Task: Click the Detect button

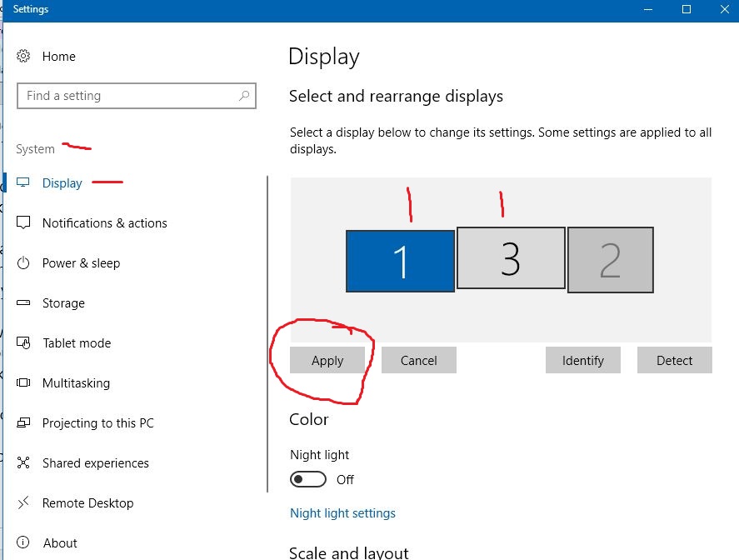Action: pos(675,361)
